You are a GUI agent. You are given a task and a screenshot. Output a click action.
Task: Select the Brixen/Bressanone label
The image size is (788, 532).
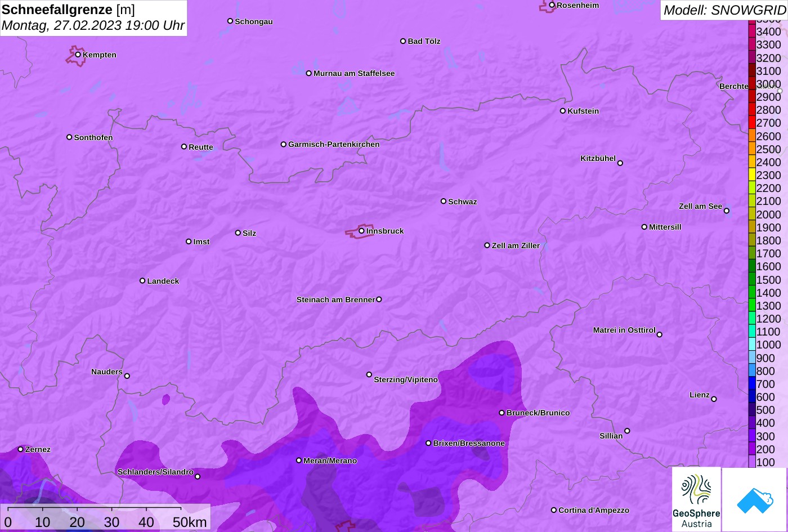pyautogui.click(x=469, y=444)
